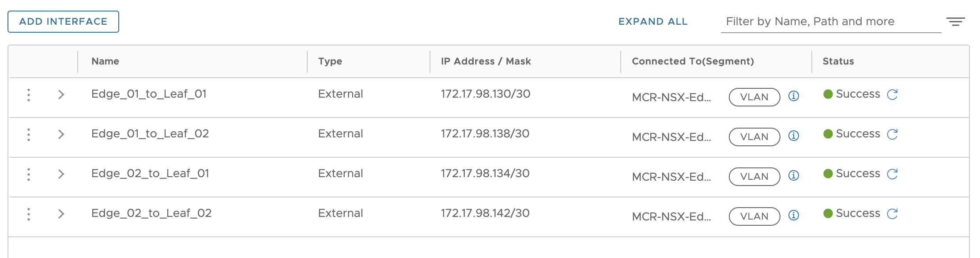Sort by the Status column header
Screen dimensions: 980x258
pos(838,61)
